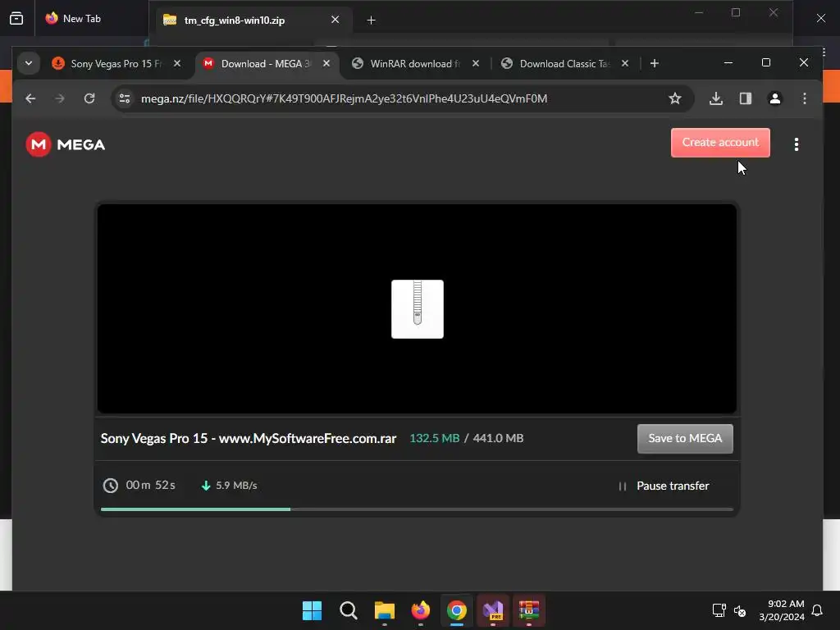Click the MEGA logo

tap(66, 144)
